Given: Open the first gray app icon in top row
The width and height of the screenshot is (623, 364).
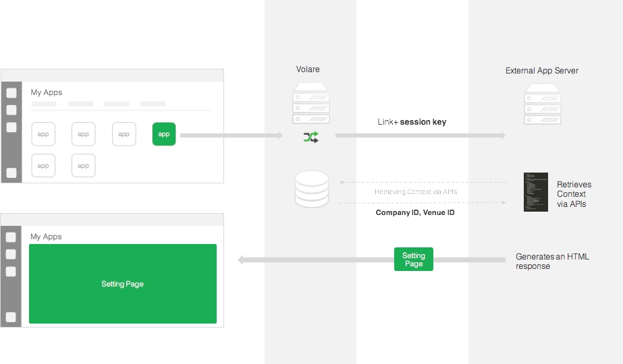Looking at the screenshot, I should (x=43, y=134).
